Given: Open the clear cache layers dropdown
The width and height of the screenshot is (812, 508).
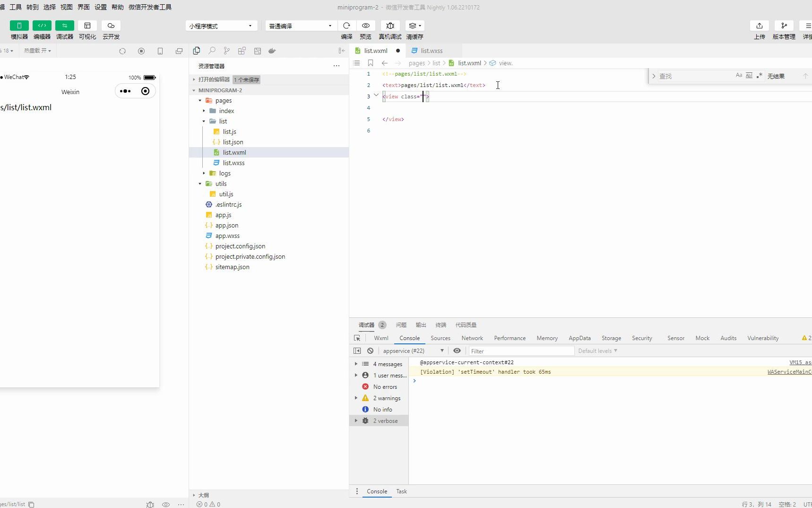Looking at the screenshot, I should [415, 26].
